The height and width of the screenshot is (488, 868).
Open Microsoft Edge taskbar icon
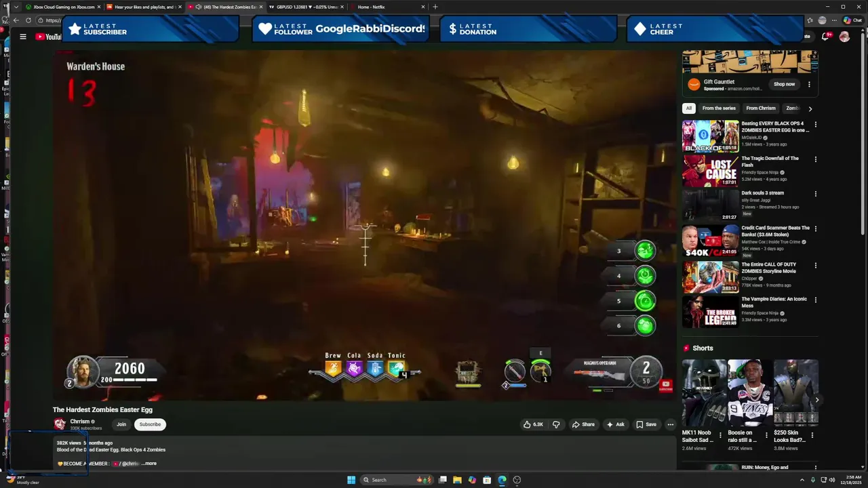pos(502,480)
